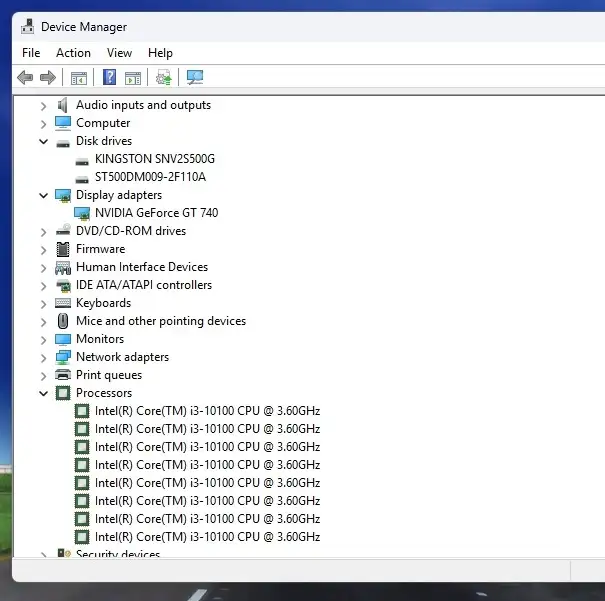Select Mice and other pointing devices label
Viewport: 605px width, 601px height.
coord(161,321)
